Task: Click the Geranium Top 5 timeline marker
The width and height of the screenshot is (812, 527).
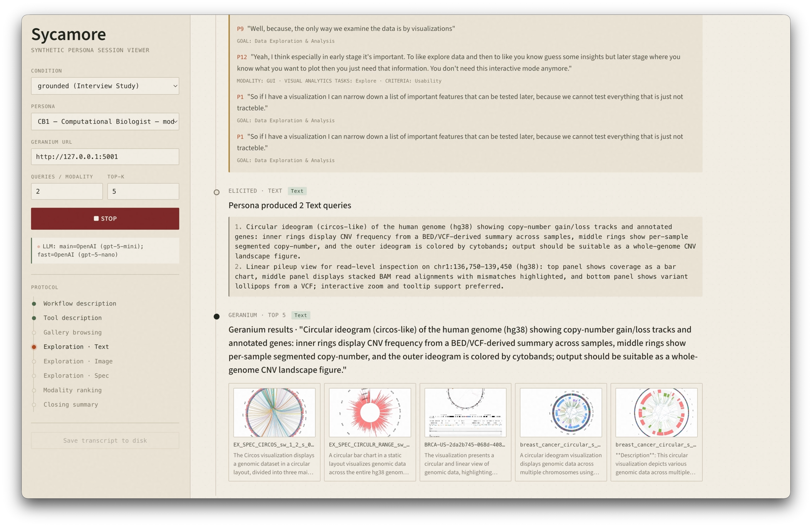Action: click(x=217, y=317)
